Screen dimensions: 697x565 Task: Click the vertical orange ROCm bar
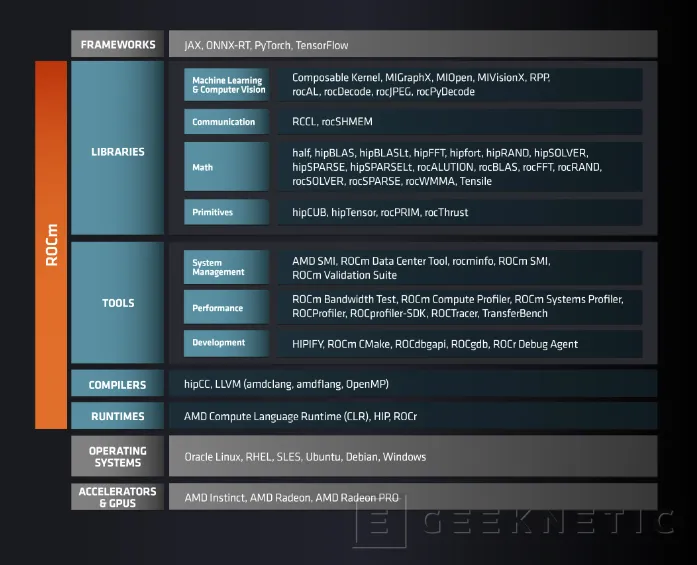tap(51, 245)
